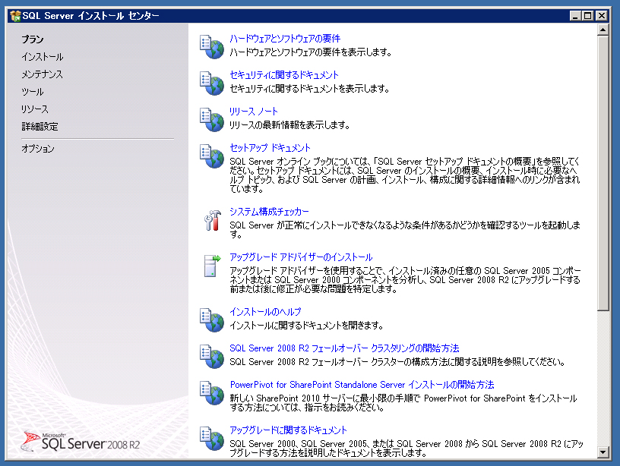Viewport: 620px width, 466px height.
Task: Open PowerPivot for SharePoint Standalone Server link
Action: pyautogui.click(x=362, y=384)
